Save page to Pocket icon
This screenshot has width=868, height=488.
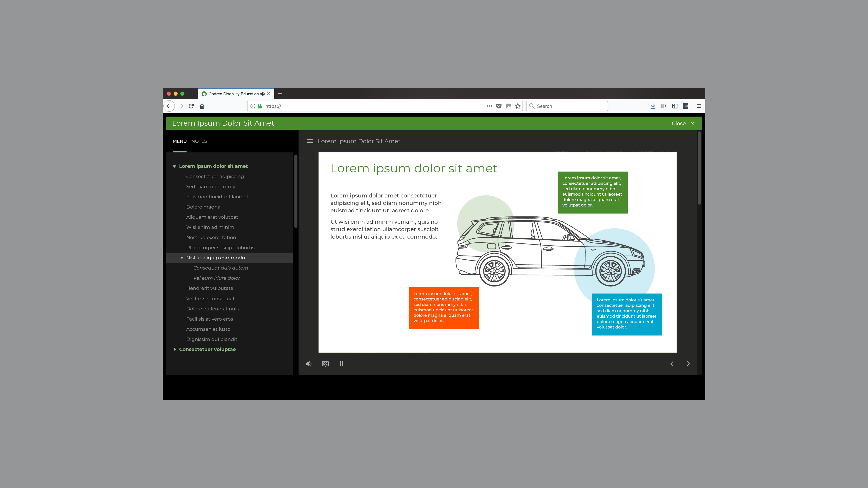pos(499,106)
